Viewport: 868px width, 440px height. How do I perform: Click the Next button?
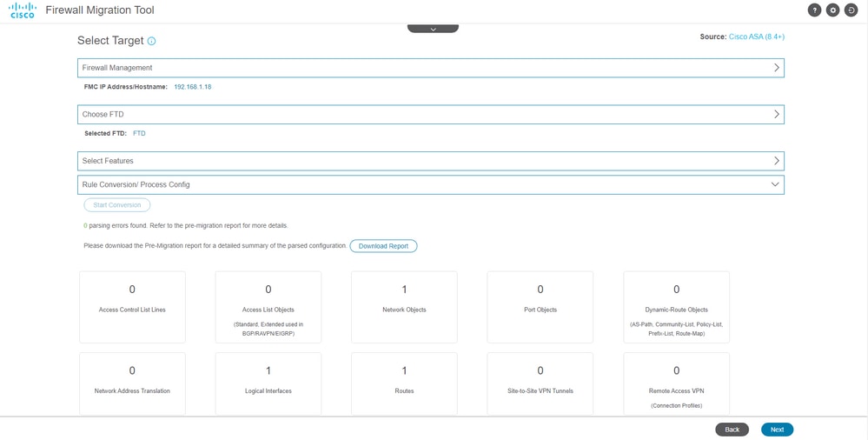point(778,430)
